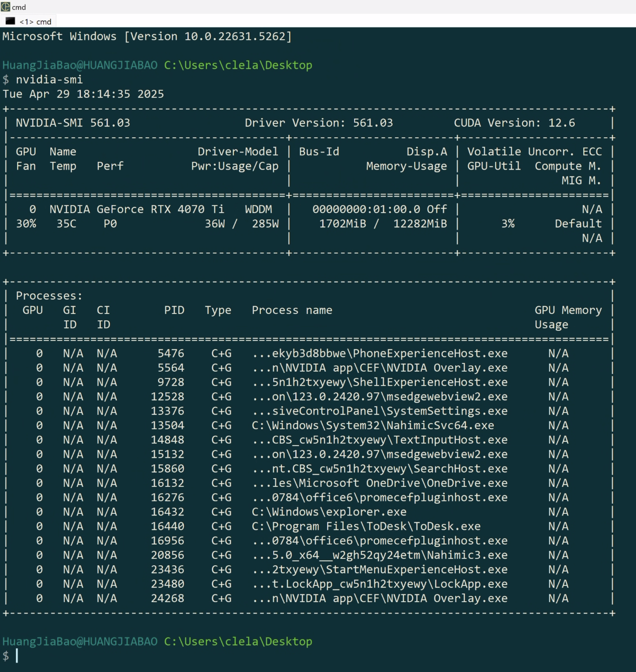Click the NahimicSvc64.exe process path

(373, 426)
